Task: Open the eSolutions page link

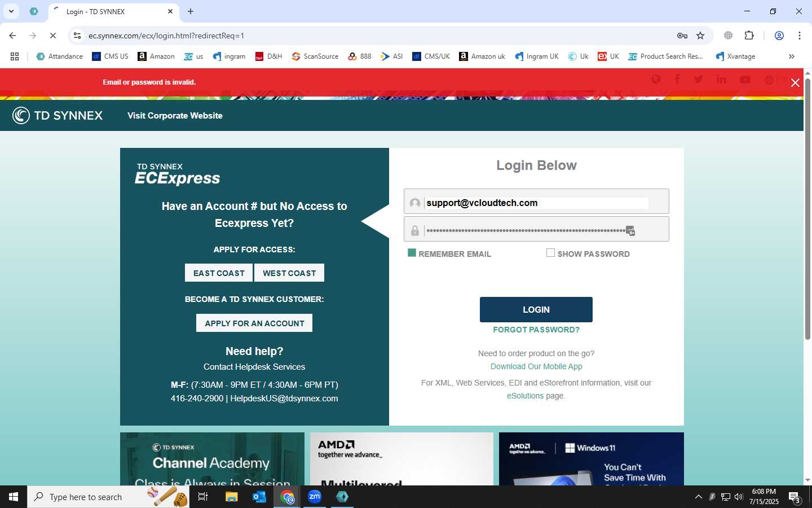Action: tap(525, 396)
